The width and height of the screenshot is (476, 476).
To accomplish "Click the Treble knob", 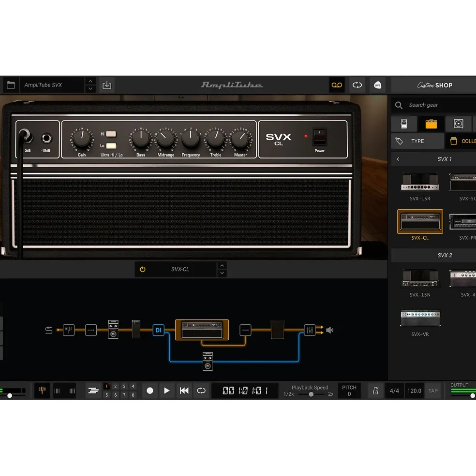I will point(216,138).
